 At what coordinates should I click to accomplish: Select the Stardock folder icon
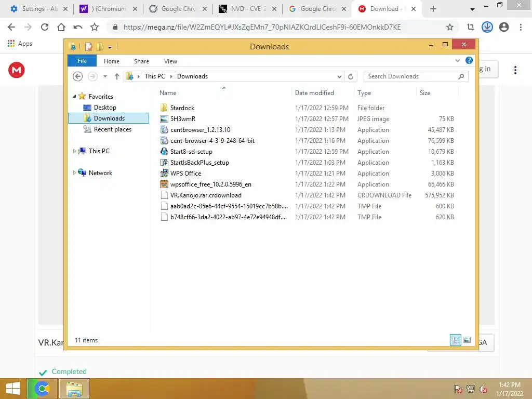(164, 108)
